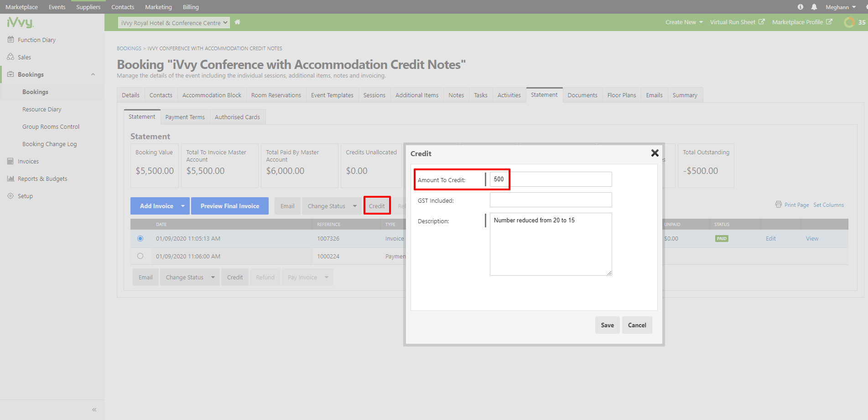Click the top Email button
Image resolution: width=868 pixels, height=420 pixels.
pyautogui.click(x=287, y=206)
